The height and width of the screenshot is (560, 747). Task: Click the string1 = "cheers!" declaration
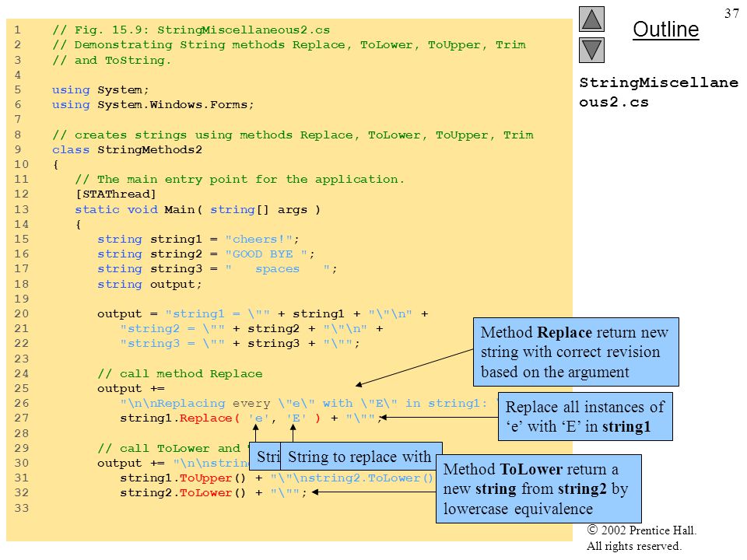(x=198, y=239)
